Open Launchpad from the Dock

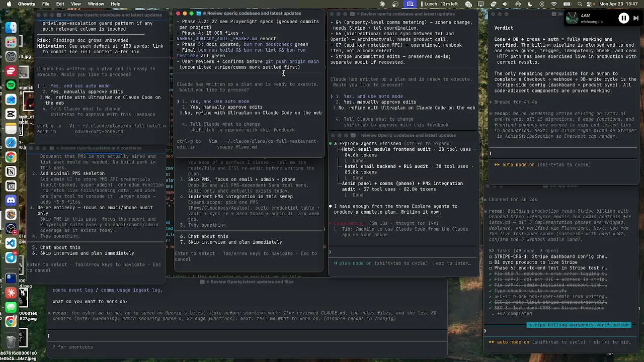pyautogui.click(x=11, y=43)
